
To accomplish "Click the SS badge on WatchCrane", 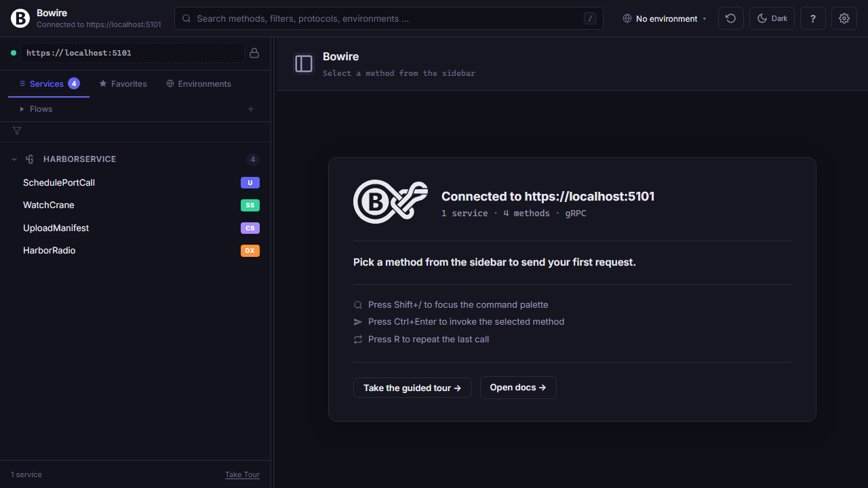I will click(x=250, y=205).
